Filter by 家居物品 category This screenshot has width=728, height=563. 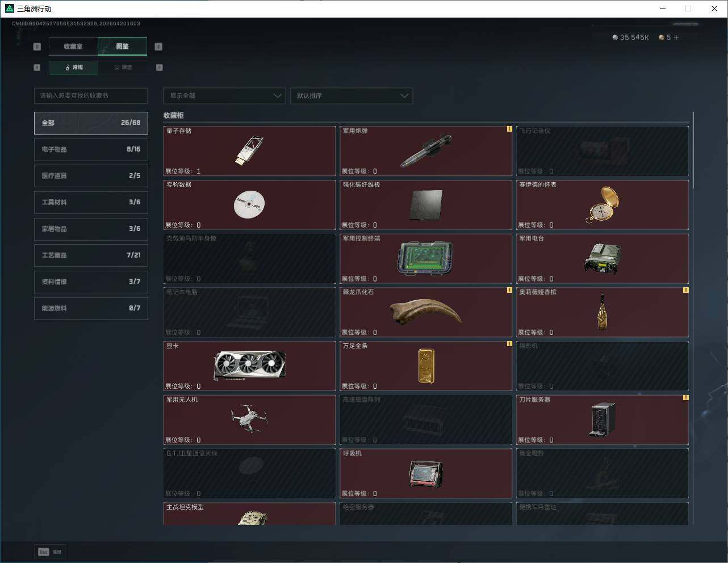(x=91, y=229)
